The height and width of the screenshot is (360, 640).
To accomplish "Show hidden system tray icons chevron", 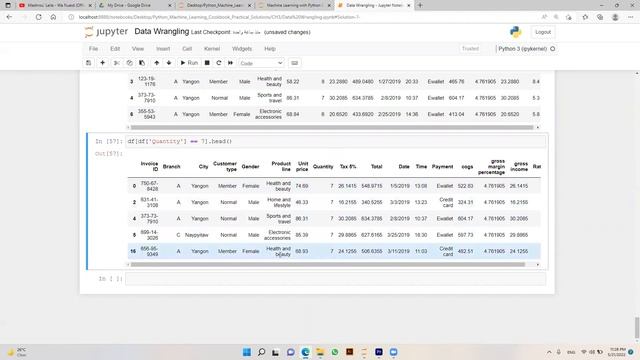I will [549, 352].
